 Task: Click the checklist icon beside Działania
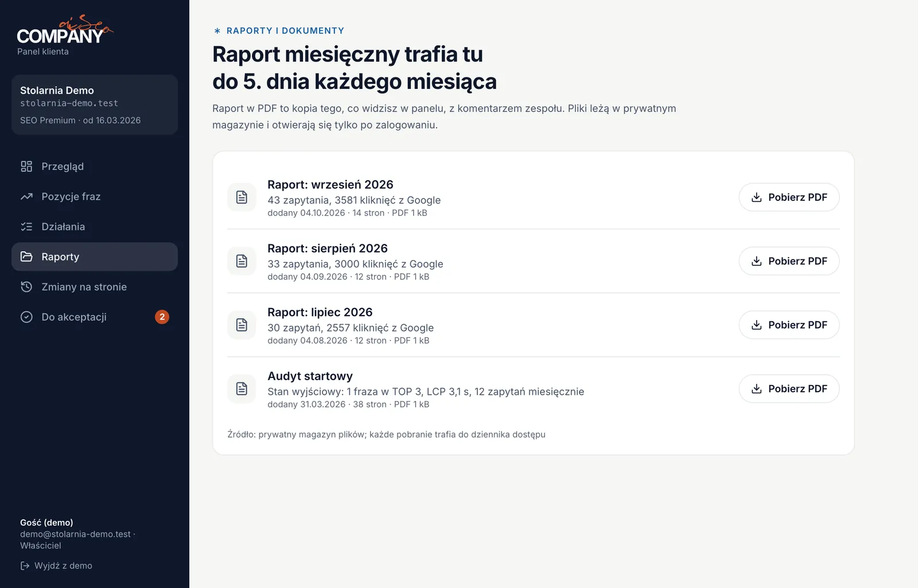click(x=26, y=227)
